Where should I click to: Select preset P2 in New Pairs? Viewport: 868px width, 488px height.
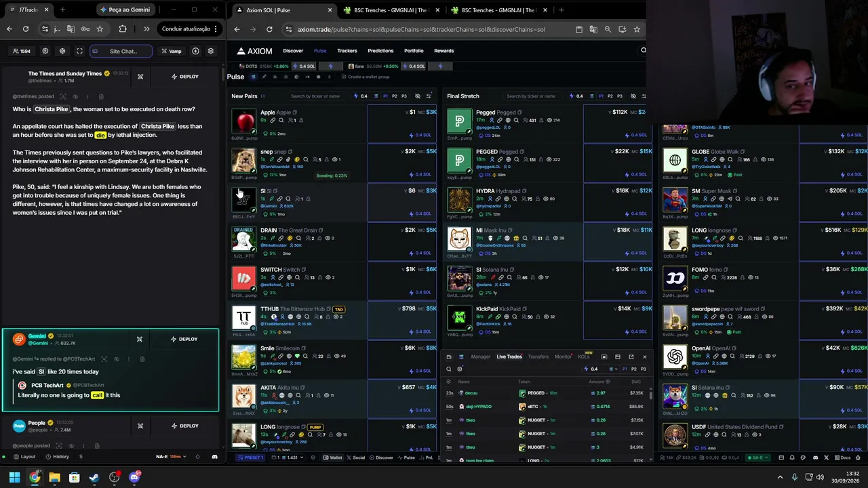(x=395, y=96)
